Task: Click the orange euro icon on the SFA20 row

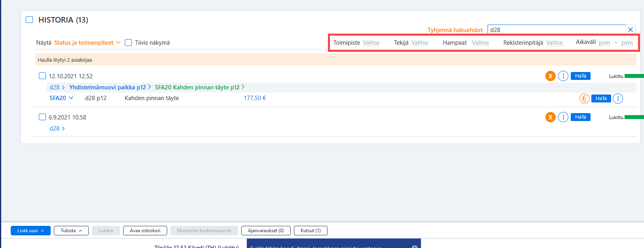Action: pos(584,98)
